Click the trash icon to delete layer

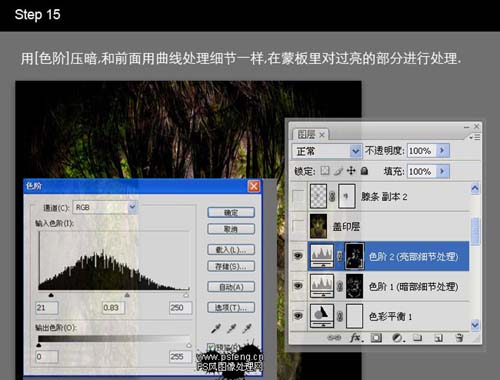459,338
